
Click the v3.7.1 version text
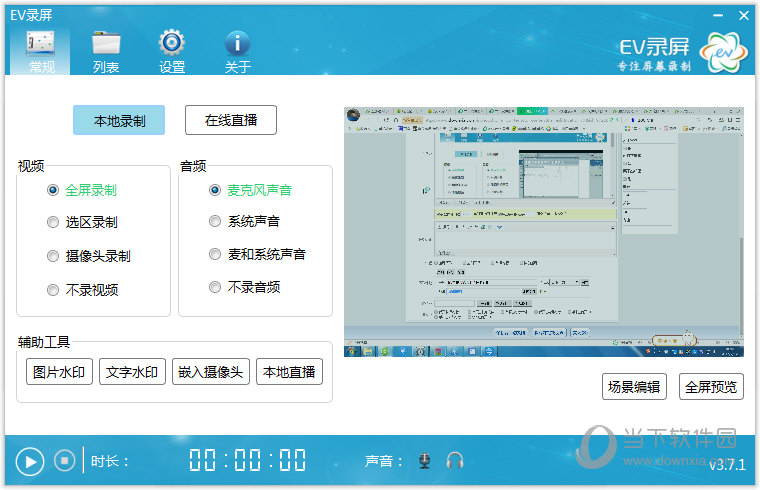coord(727,465)
